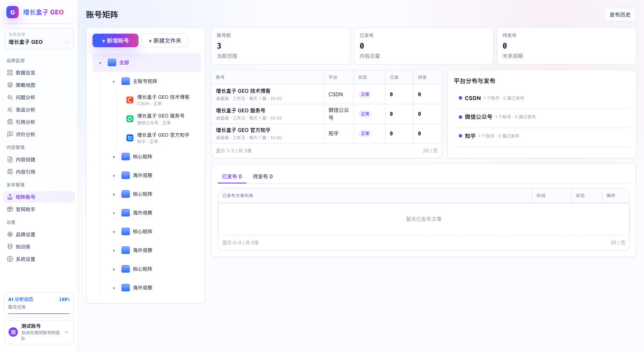This screenshot has width=644, height=352.
Task: Click 微信公众号 in the 平台分布与发布 panel
Action: point(478,117)
